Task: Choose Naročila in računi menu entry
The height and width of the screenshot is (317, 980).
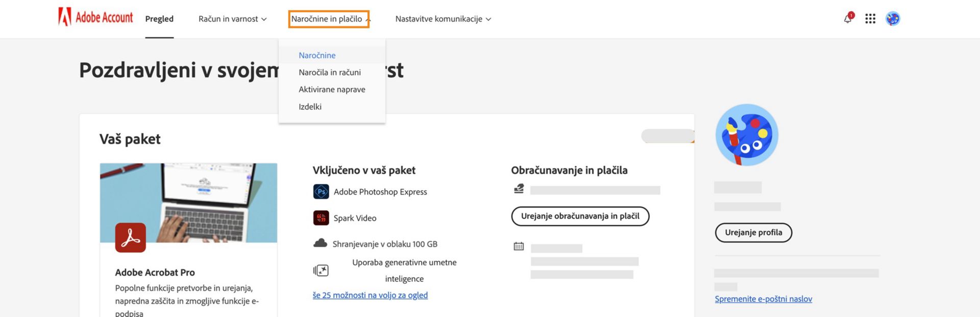Action: (330, 72)
